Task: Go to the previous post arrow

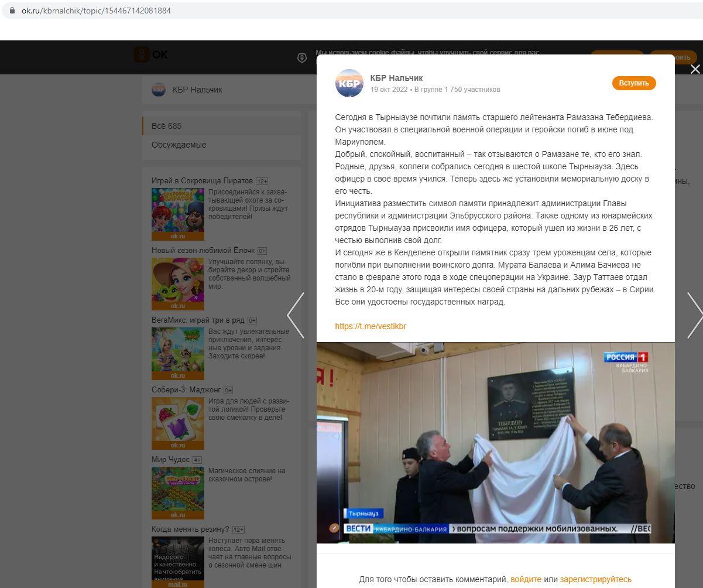Action: pyautogui.click(x=296, y=315)
